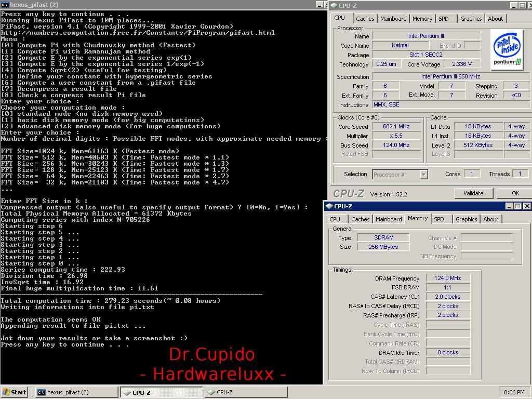532x399 pixels.
Task: Click the RAS# Precharge (tRP) value
Action: (x=448, y=315)
